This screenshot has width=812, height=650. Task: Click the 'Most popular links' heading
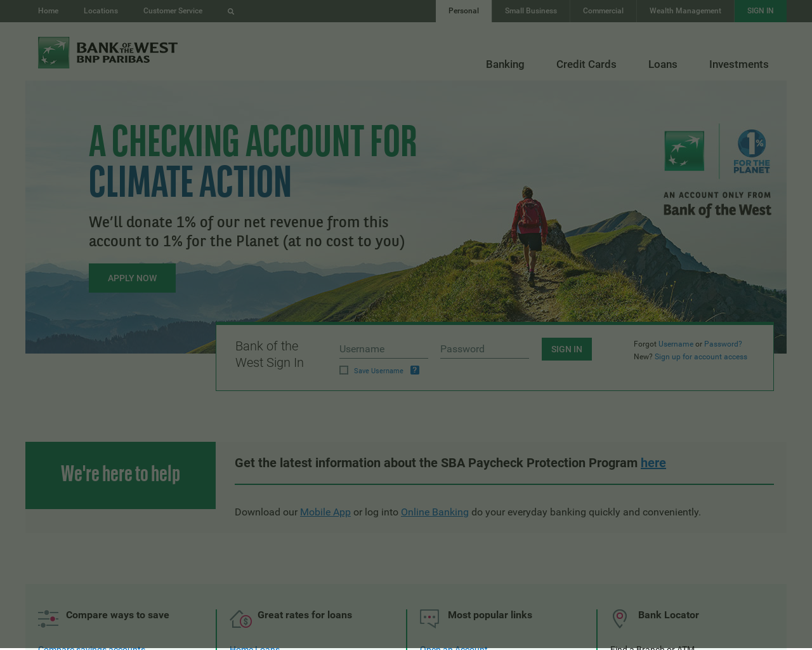[x=490, y=615]
